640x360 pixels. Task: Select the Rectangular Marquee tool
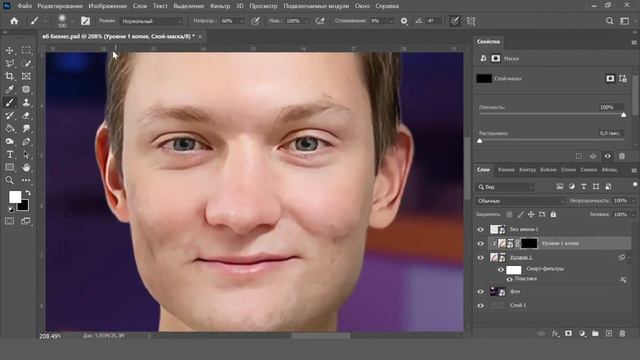click(26, 50)
